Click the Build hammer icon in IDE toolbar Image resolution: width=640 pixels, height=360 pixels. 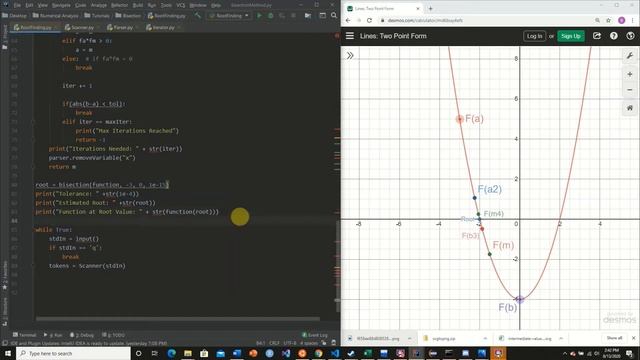point(198,16)
